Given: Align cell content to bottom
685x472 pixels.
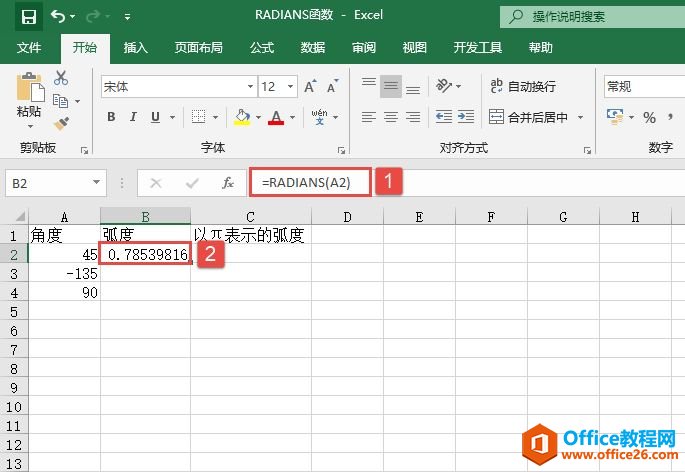Looking at the screenshot, I should point(413,90).
